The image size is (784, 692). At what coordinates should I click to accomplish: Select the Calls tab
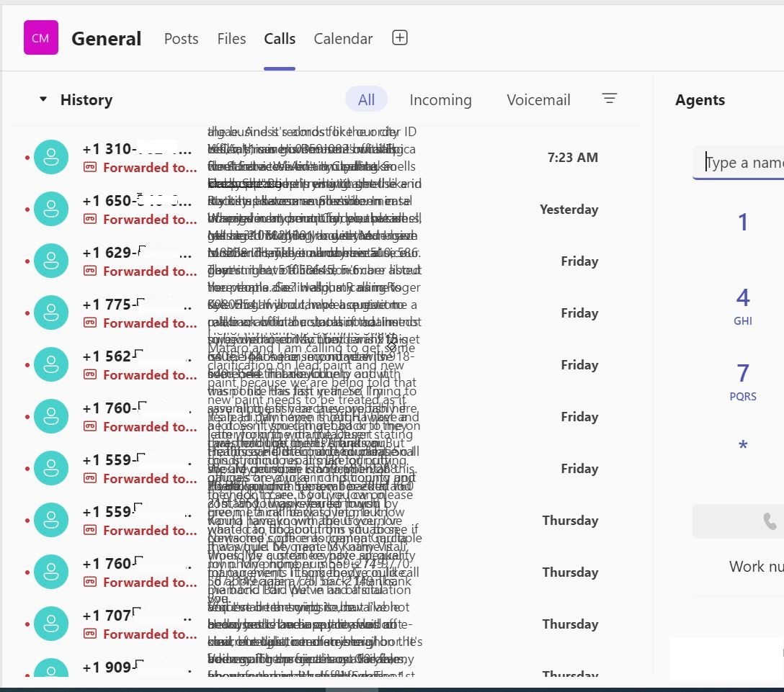click(280, 38)
